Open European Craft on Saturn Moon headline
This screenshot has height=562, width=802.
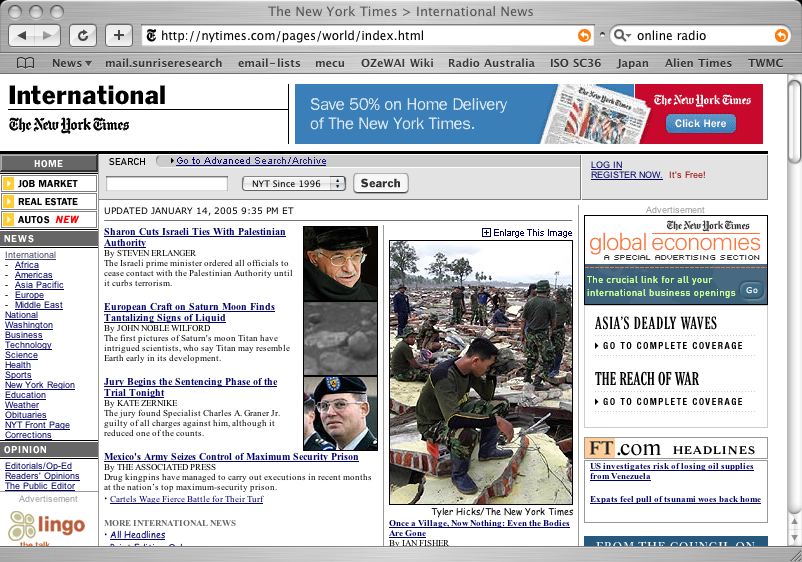click(189, 312)
